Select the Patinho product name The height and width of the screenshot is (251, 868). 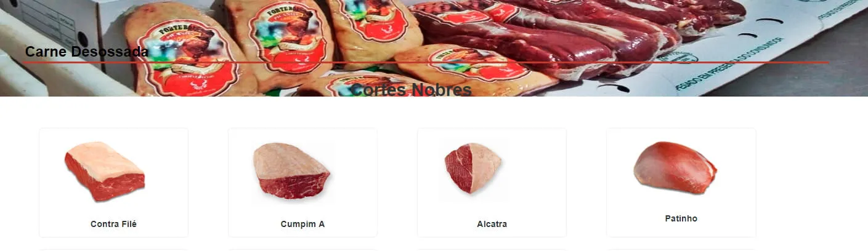coord(681,218)
